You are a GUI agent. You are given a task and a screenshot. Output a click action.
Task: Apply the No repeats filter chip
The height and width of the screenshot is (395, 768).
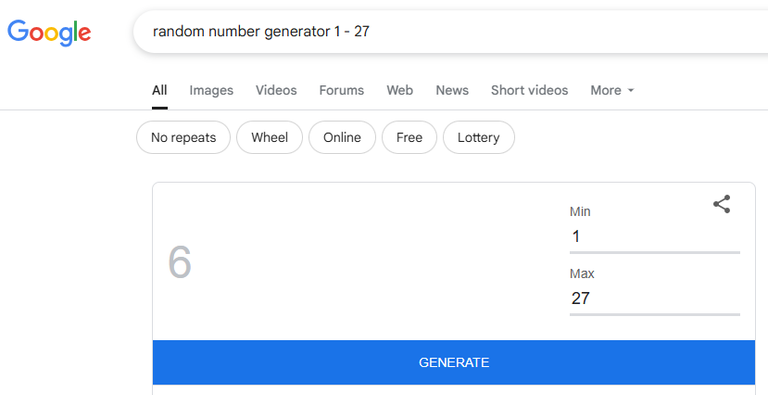[x=183, y=137]
